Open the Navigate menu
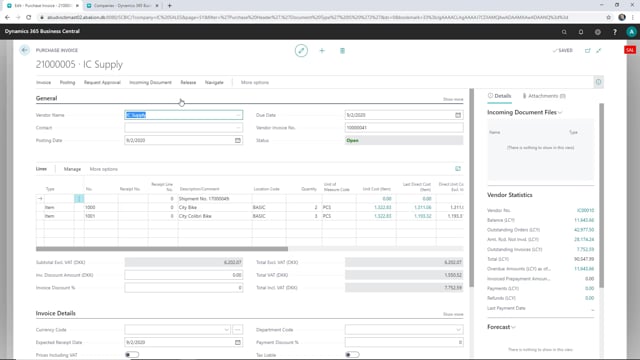 [x=214, y=82]
